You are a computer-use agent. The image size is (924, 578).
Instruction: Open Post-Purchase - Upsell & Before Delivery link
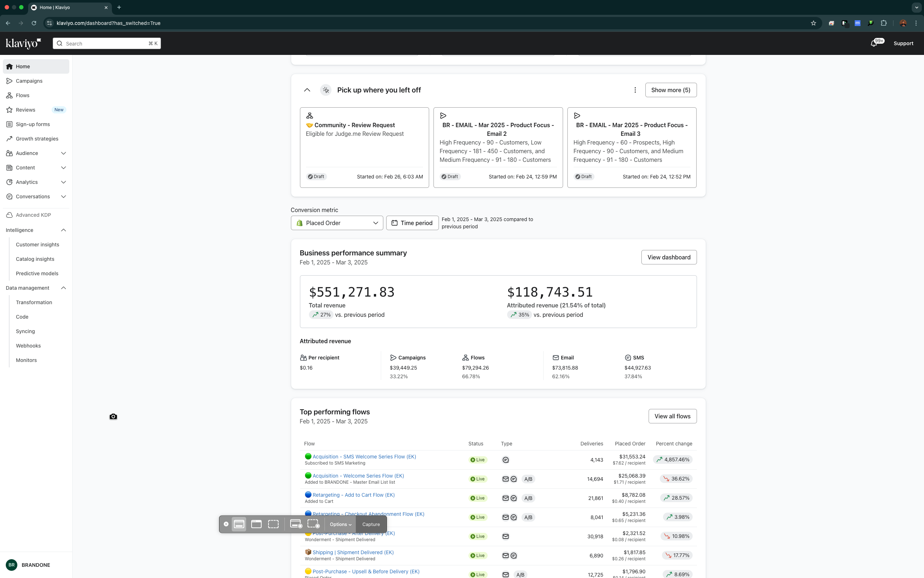pos(366,571)
